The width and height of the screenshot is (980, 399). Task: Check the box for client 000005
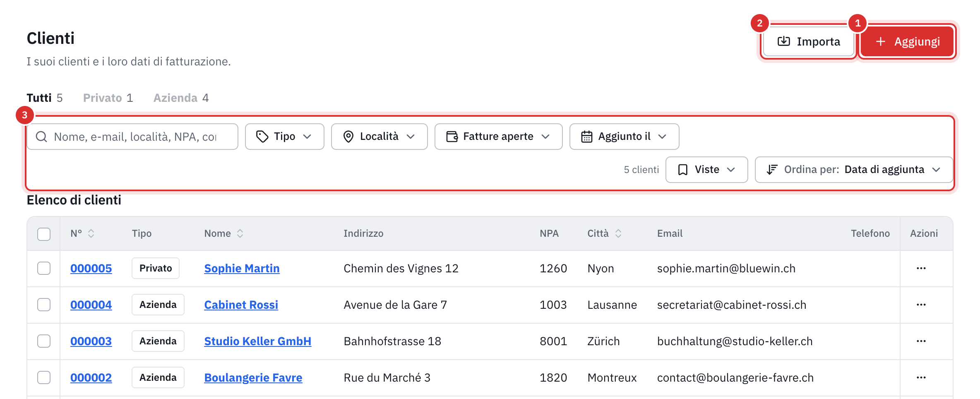click(x=44, y=268)
